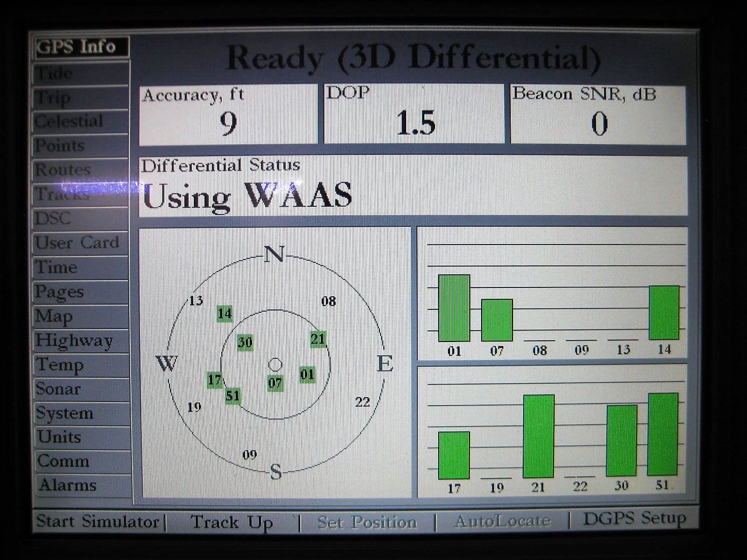Click satellite 14 marker in sky view
This screenshot has height=560, width=747.
225,314
